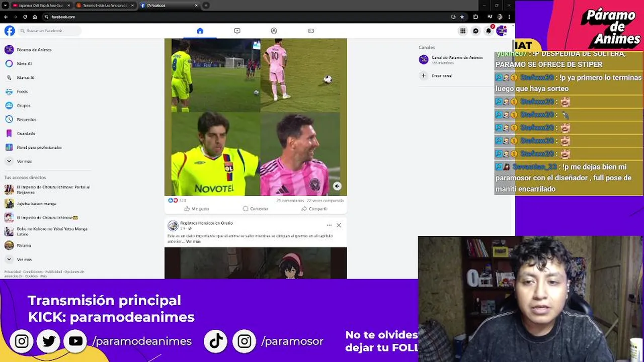Open Feeds in the left sidebar

point(16,92)
